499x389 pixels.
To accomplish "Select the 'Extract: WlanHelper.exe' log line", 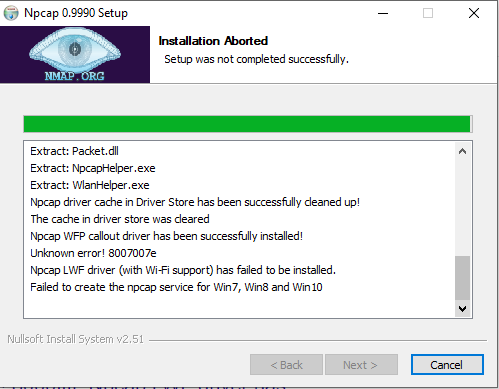I will pos(90,185).
